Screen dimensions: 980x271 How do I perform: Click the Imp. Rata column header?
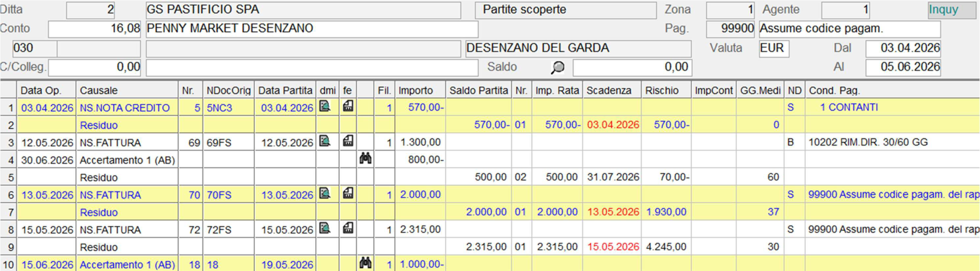click(557, 91)
